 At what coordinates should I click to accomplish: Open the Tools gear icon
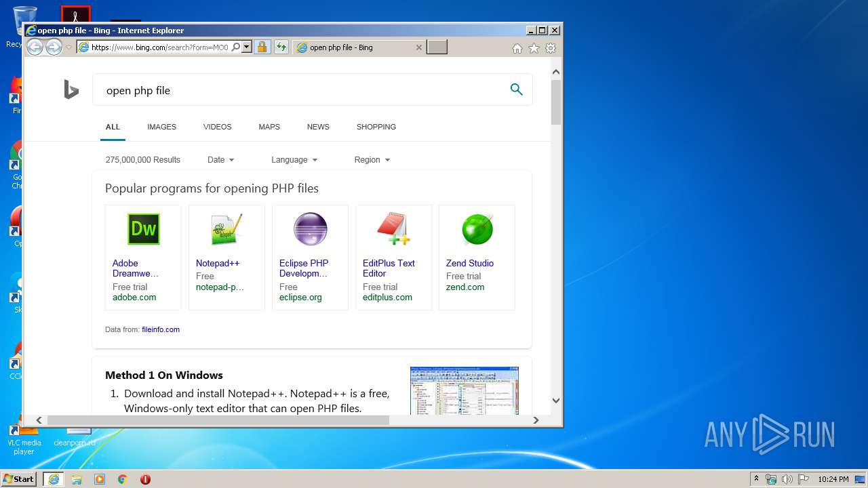[x=551, y=48]
